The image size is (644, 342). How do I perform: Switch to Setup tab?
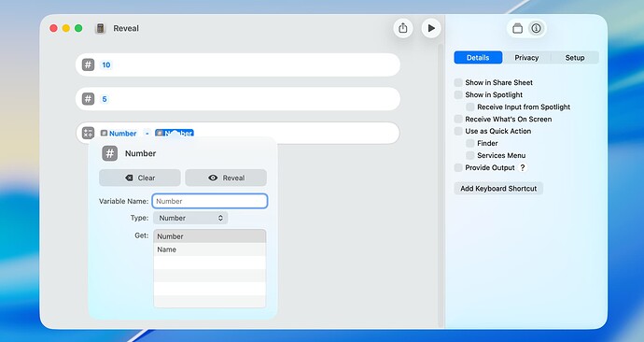(575, 58)
